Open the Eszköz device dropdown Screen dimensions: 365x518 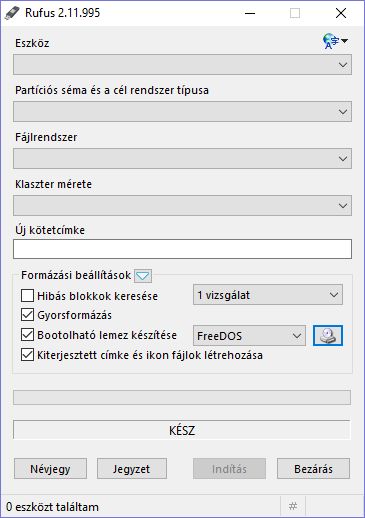[182, 65]
